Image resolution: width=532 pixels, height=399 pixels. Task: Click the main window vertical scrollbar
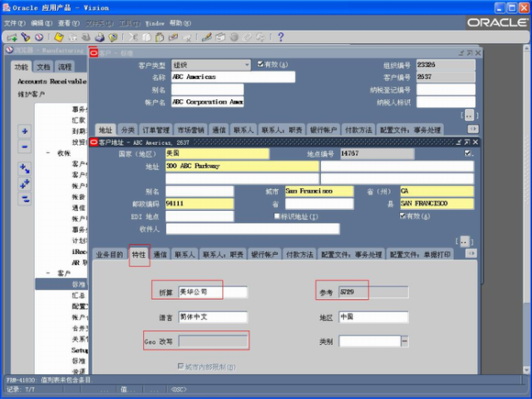(x=526, y=210)
